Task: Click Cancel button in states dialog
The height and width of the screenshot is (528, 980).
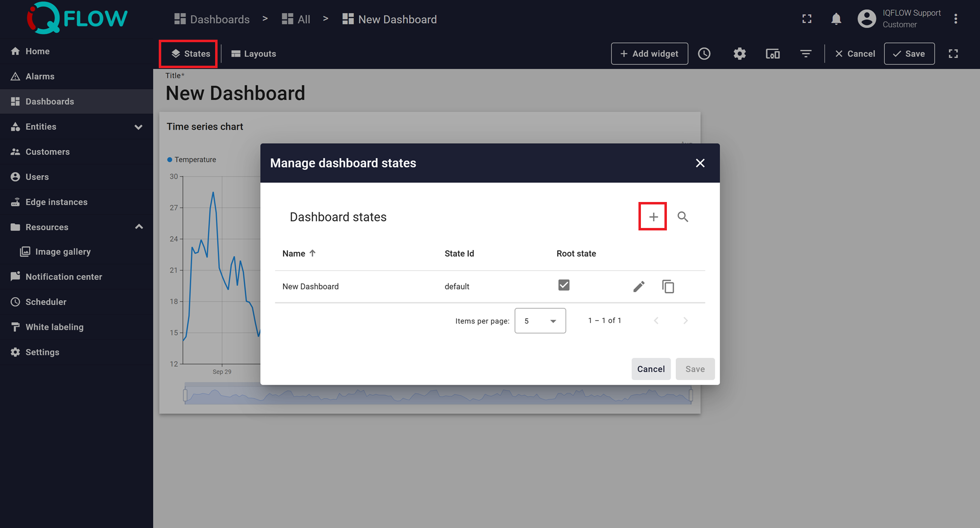Action: (x=650, y=369)
